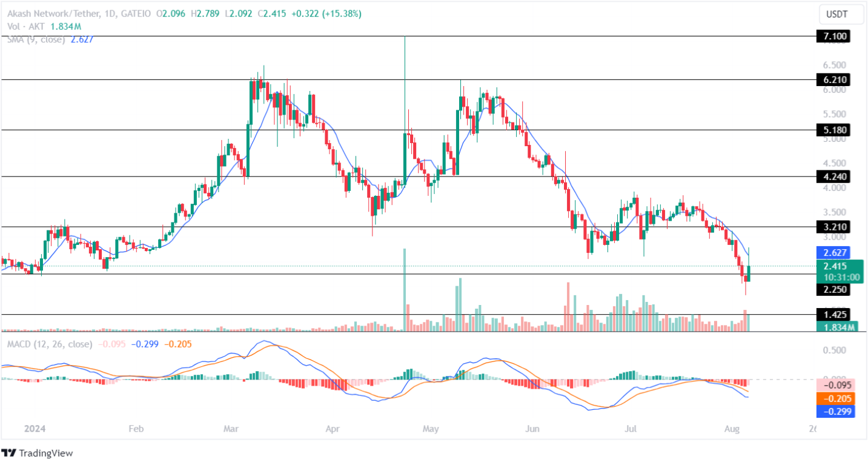Click the Apr label on time axis
Image resolution: width=868 pixels, height=459 pixels.
pyautogui.click(x=333, y=429)
